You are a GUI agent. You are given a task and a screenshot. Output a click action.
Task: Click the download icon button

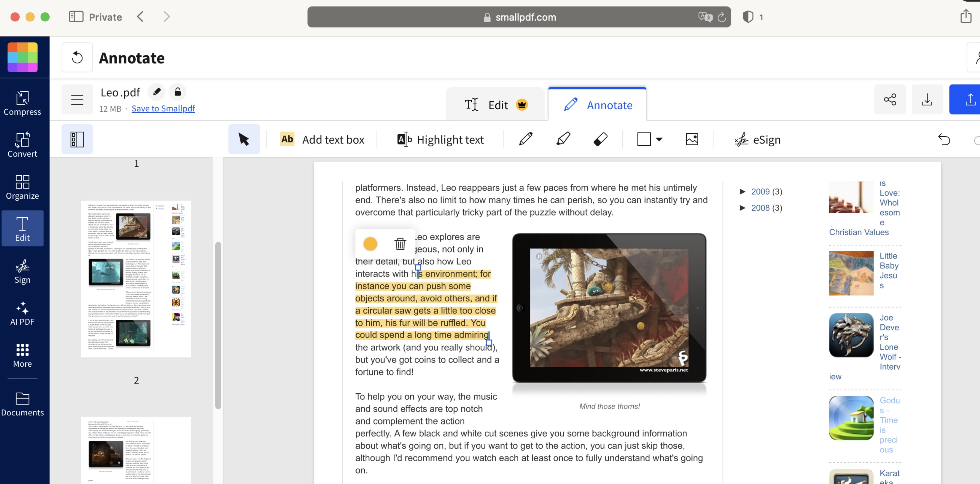pyautogui.click(x=927, y=99)
